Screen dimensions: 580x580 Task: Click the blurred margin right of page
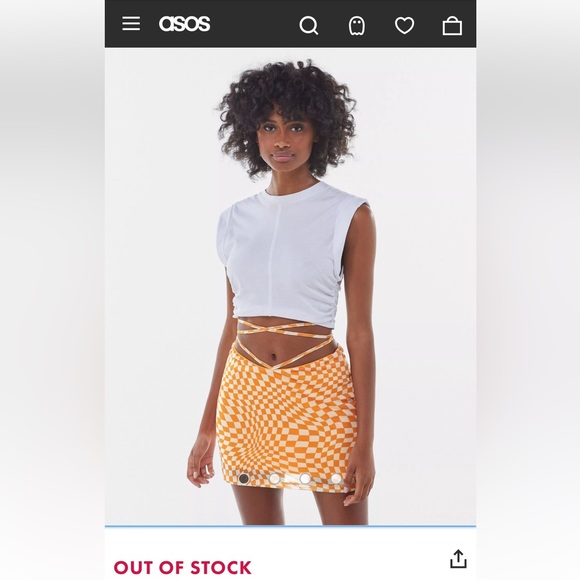[528, 290]
